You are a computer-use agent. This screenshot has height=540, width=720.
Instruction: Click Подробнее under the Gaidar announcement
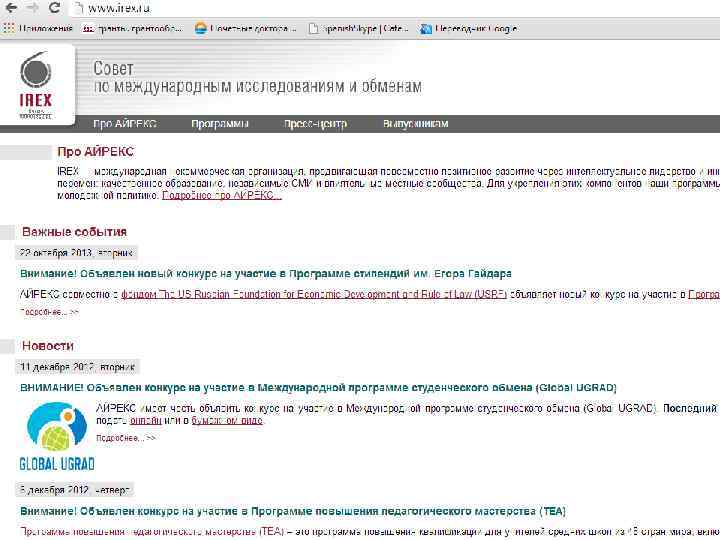(x=49, y=312)
